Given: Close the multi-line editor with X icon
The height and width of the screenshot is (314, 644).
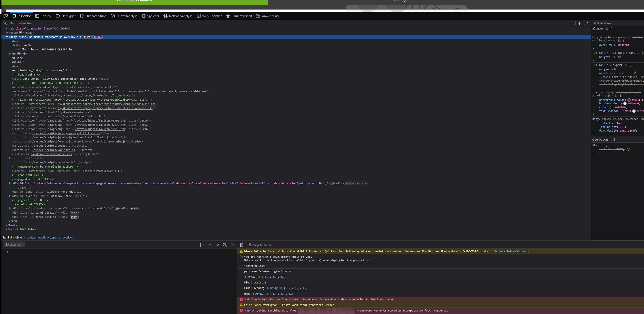Looking at the screenshot, I should (x=233, y=245).
